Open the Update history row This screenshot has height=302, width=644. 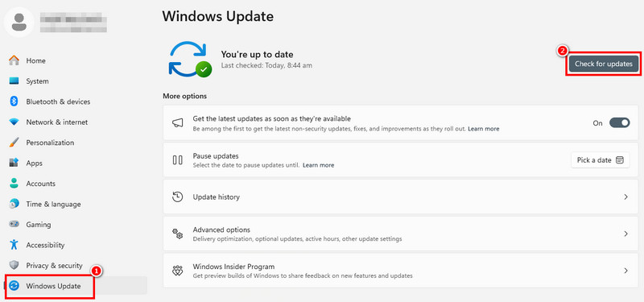pos(401,197)
